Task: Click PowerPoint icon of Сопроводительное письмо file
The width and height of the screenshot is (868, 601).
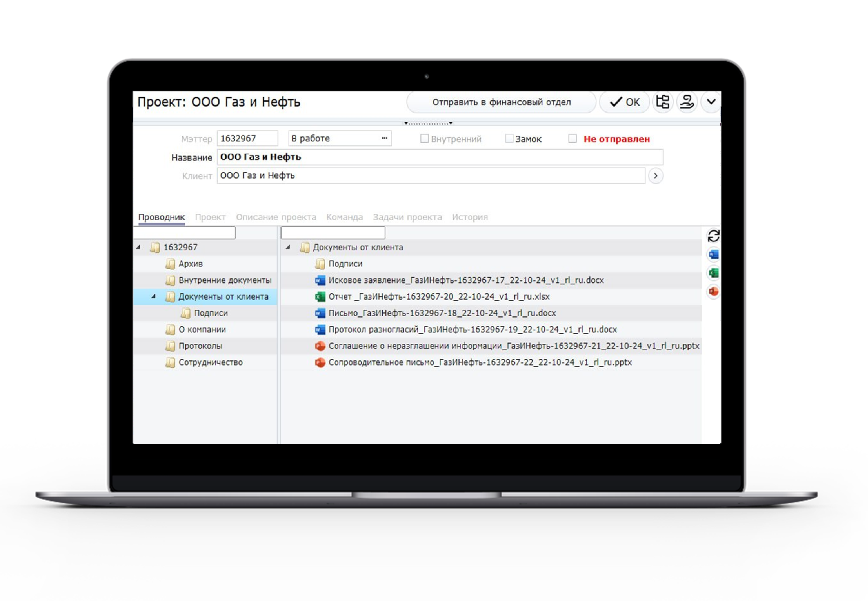Action: tap(320, 363)
